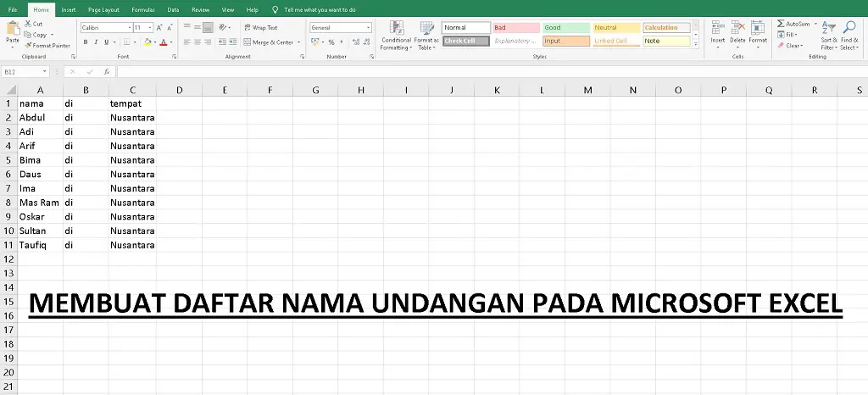Click the Copy icon

pos(28,35)
